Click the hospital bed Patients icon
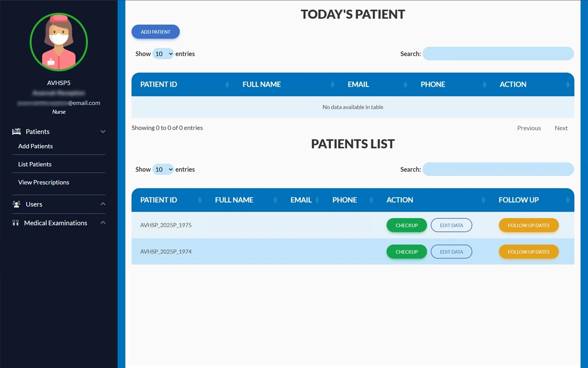Screen dimensions: 588x368 17,132
